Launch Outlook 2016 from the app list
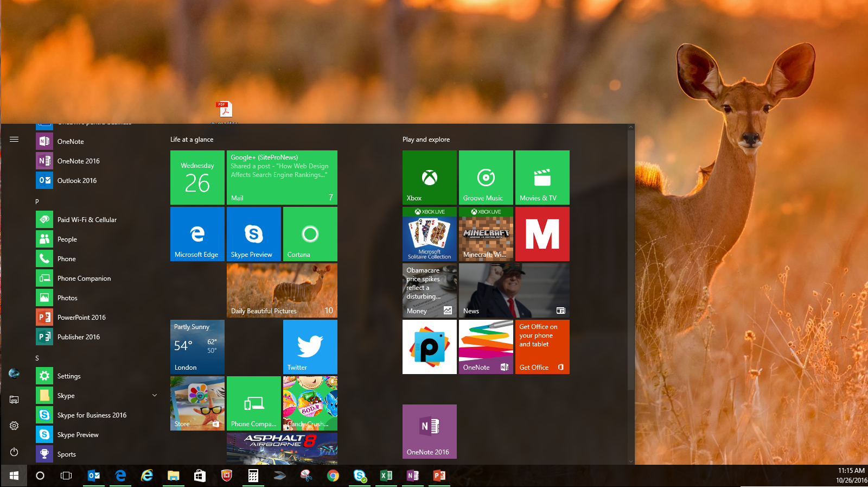The height and width of the screenshot is (487, 868). (97, 181)
